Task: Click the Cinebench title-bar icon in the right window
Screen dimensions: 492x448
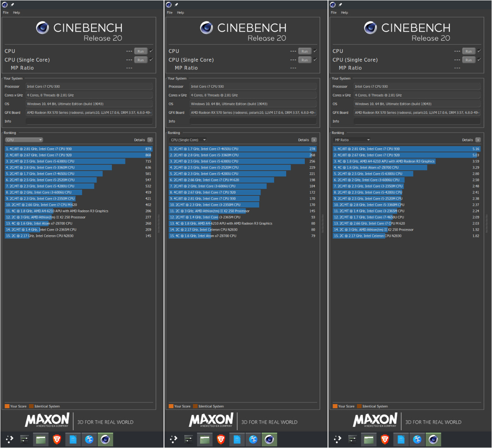Action: (x=333, y=5)
